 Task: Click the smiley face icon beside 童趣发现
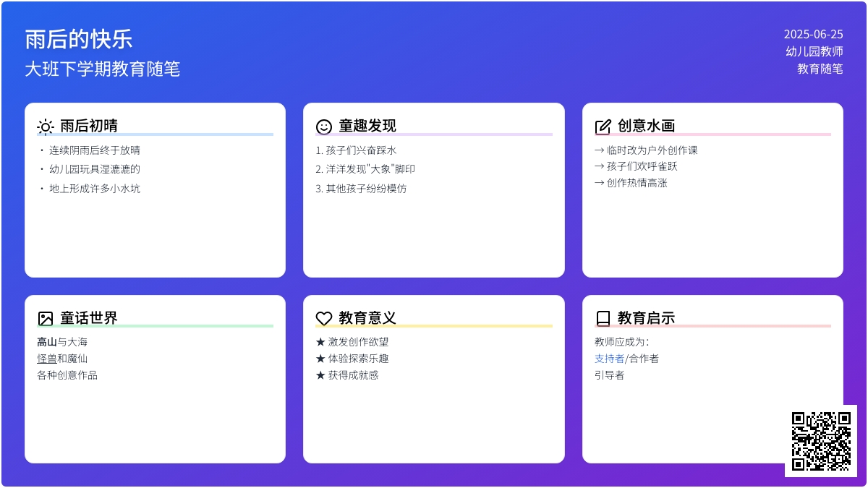(x=324, y=127)
